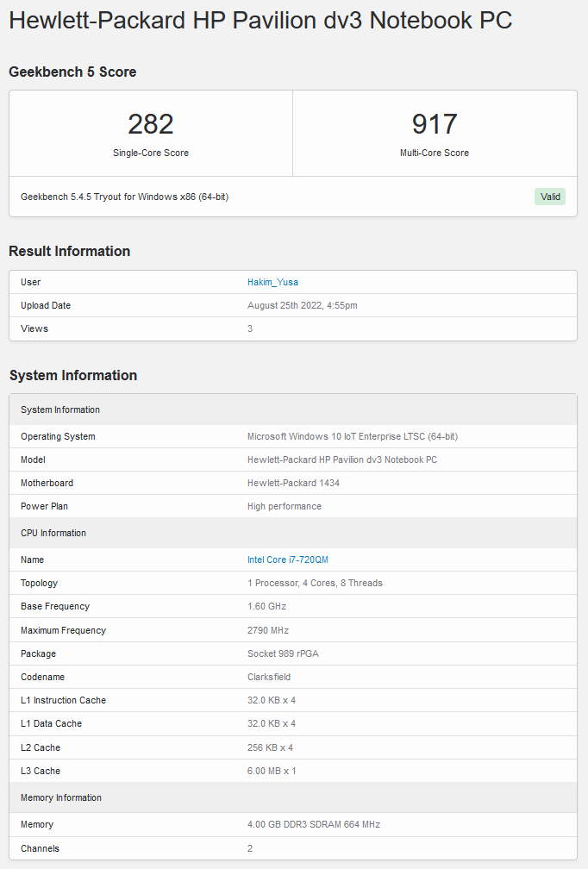Select the codename value Clarksfield
Screen dimensions: 588x869
pos(269,678)
